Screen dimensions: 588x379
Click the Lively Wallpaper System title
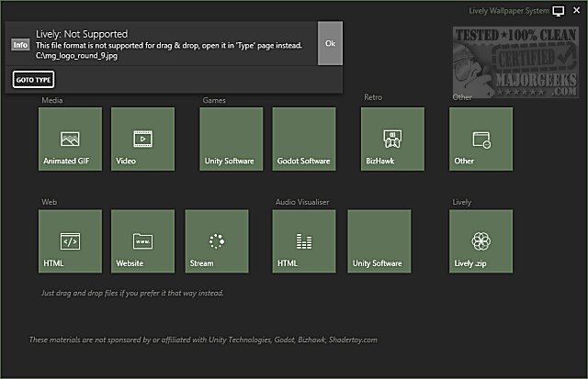(508, 11)
